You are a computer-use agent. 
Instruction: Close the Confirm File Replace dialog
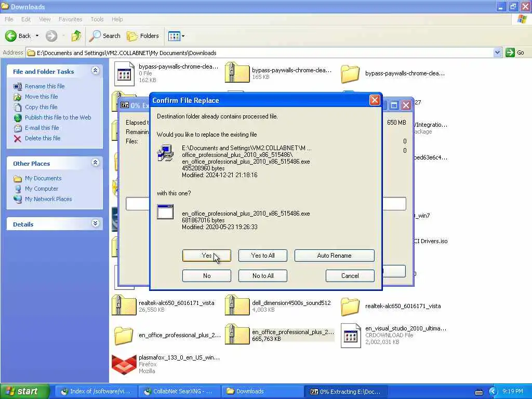(x=374, y=100)
